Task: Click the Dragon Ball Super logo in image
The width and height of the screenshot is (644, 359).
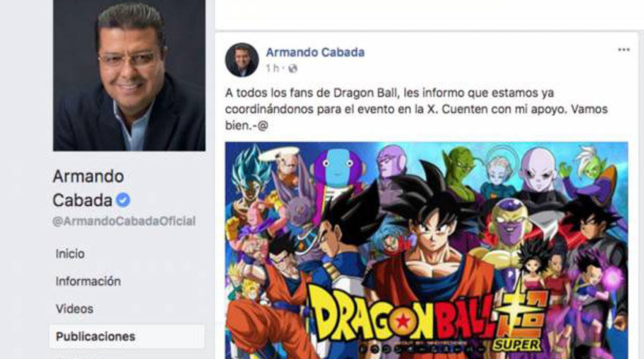Action: (427, 318)
